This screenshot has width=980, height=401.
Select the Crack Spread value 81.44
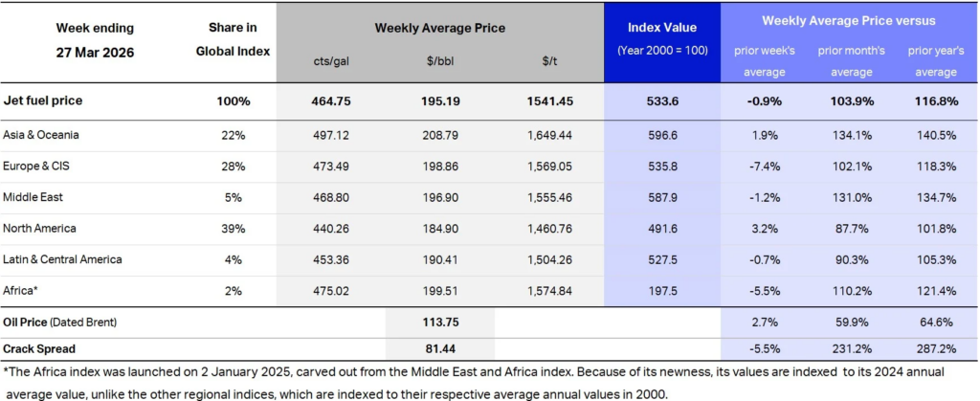pyautogui.click(x=439, y=350)
